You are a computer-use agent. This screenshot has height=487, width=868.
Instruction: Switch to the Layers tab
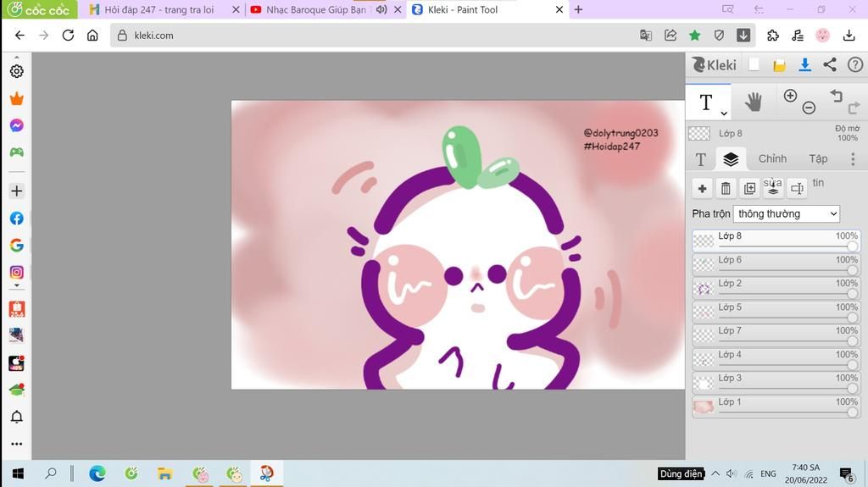coord(731,159)
